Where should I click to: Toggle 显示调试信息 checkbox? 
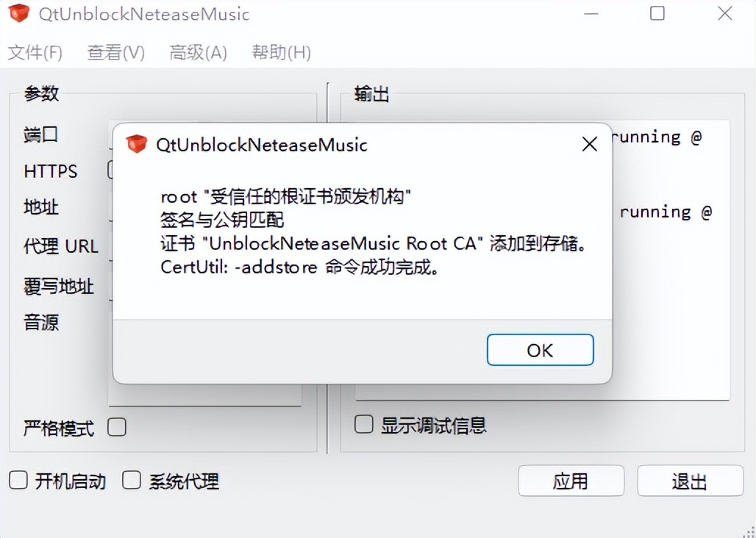363,424
